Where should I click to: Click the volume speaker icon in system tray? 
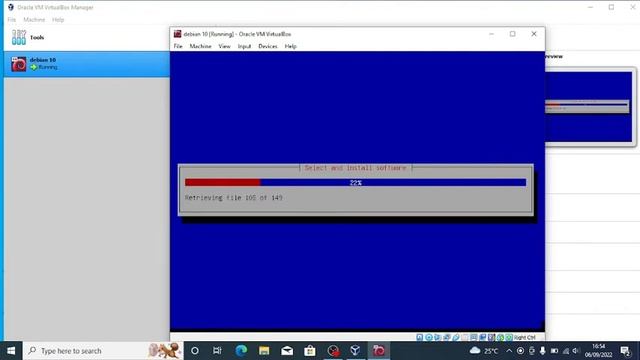(x=576, y=351)
